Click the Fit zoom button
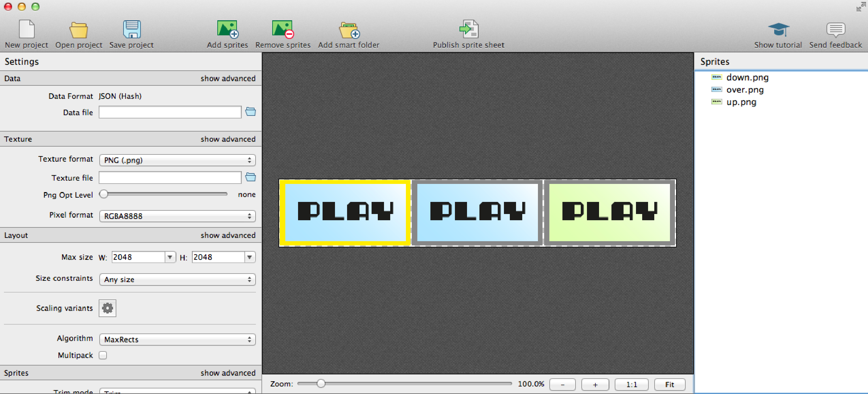The width and height of the screenshot is (868, 394). (669, 384)
